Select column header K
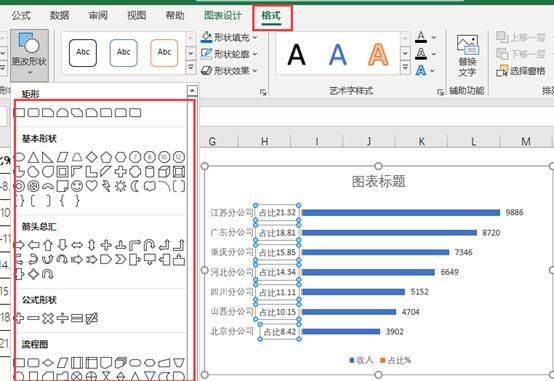The width and height of the screenshot is (554, 381). coord(422,141)
